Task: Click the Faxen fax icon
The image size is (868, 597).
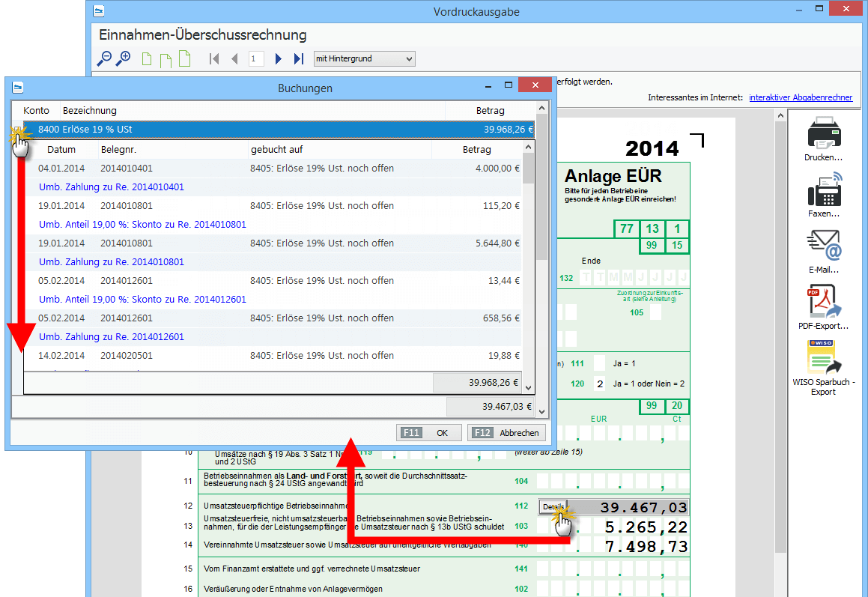Action: point(824,191)
